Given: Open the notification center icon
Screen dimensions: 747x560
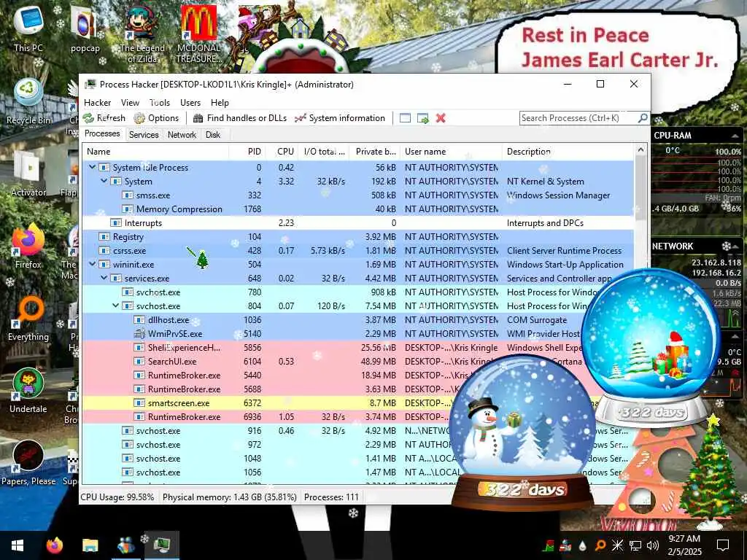Looking at the screenshot, I should click(723, 545).
